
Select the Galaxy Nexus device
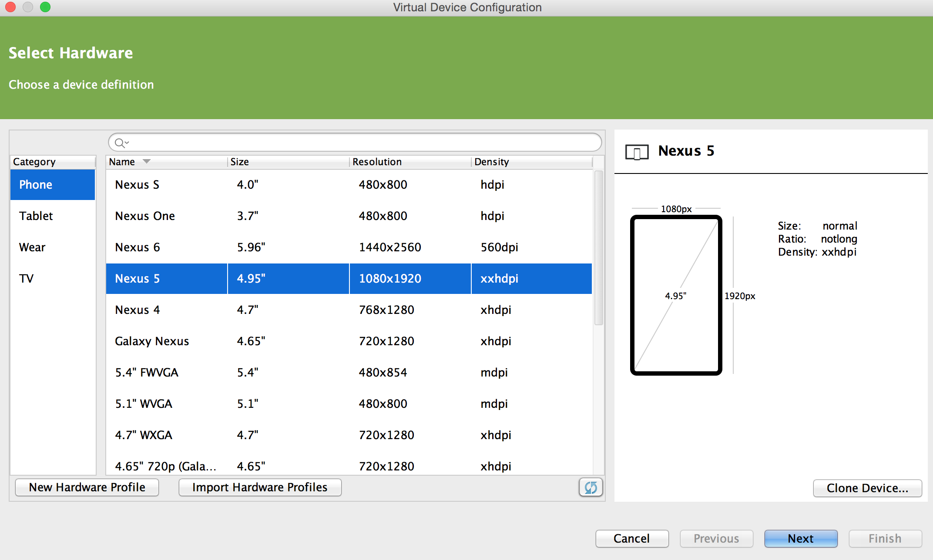(x=349, y=341)
